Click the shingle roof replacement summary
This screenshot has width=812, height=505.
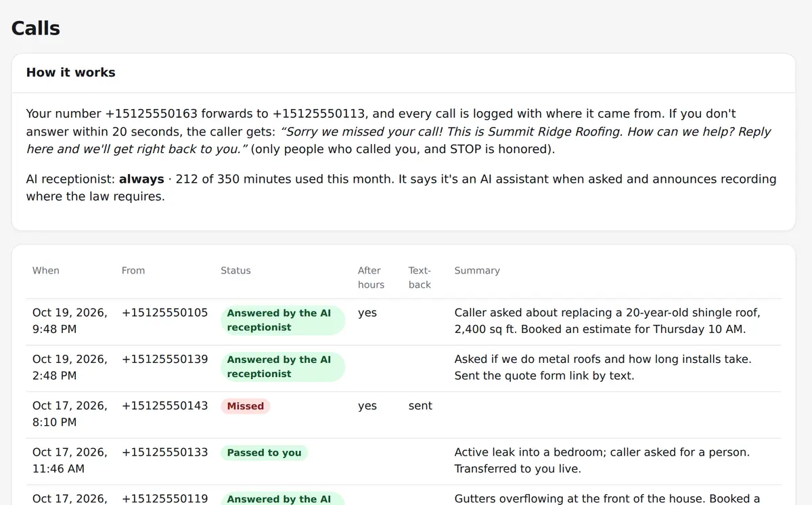click(608, 321)
